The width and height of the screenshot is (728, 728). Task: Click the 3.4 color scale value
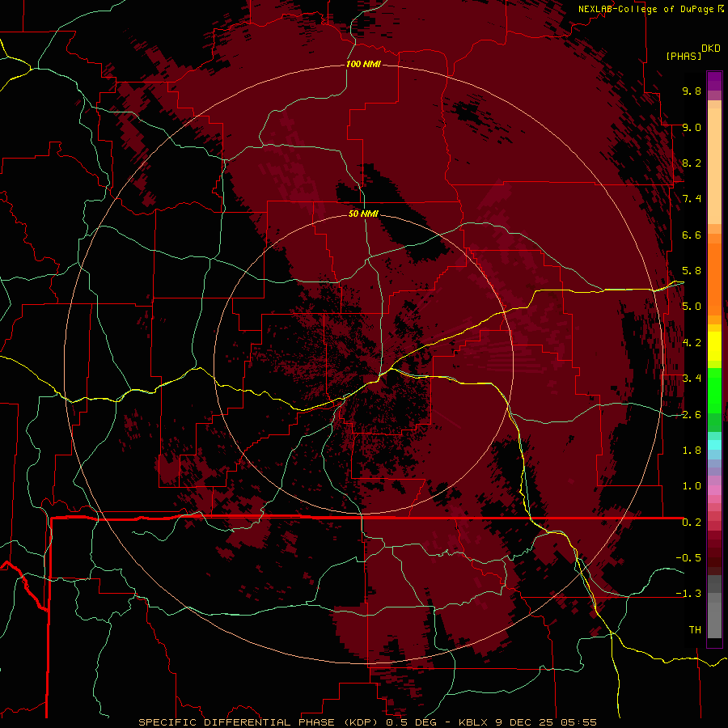click(x=692, y=379)
